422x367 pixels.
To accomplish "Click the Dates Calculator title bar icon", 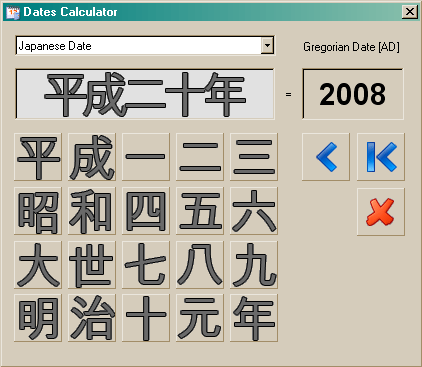I will 13,12.
